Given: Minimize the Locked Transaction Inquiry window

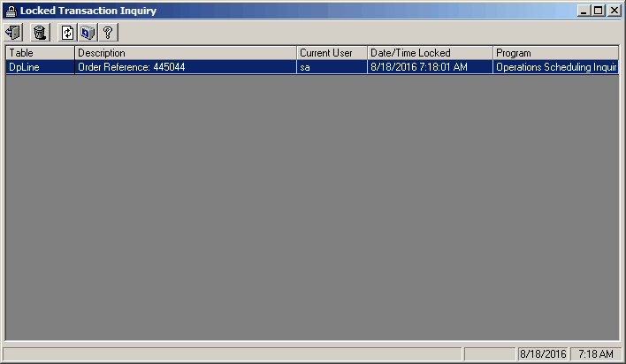Looking at the screenshot, I should (x=584, y=11).
